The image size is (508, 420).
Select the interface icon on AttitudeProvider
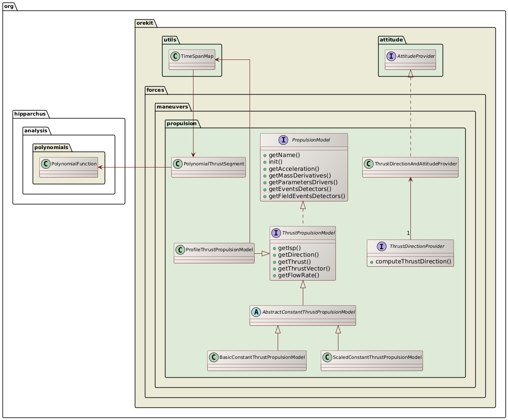(x=390, y=55)
